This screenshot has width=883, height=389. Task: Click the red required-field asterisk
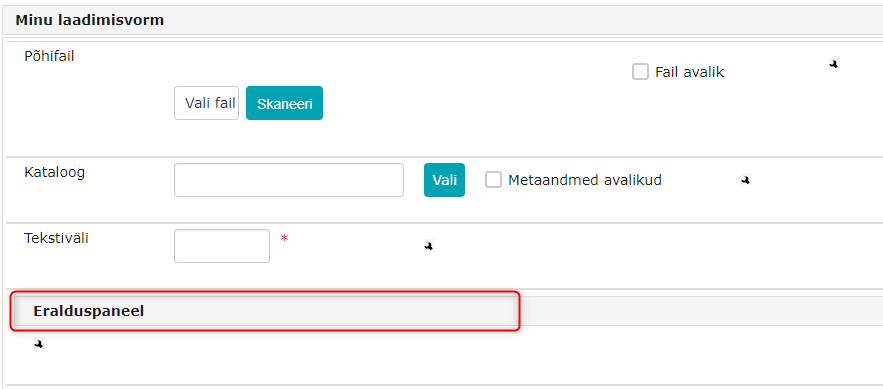pyautogui.click(x=284, y=239)
